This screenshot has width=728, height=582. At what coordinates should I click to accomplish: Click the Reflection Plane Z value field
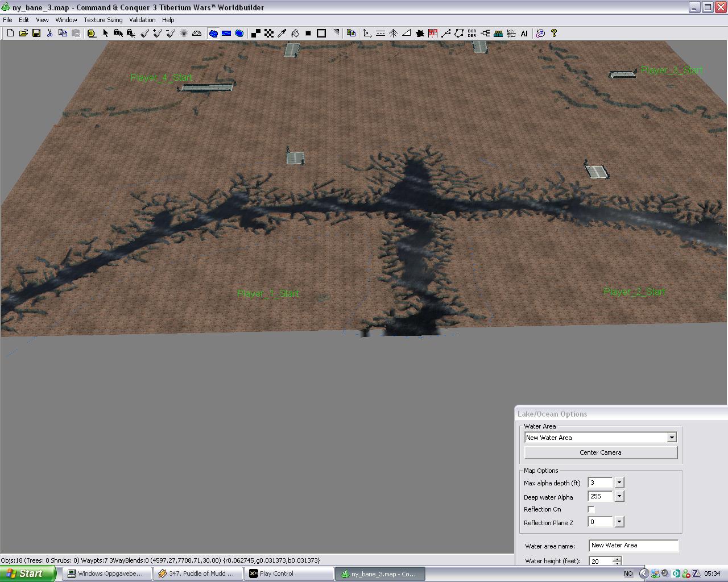600,522
